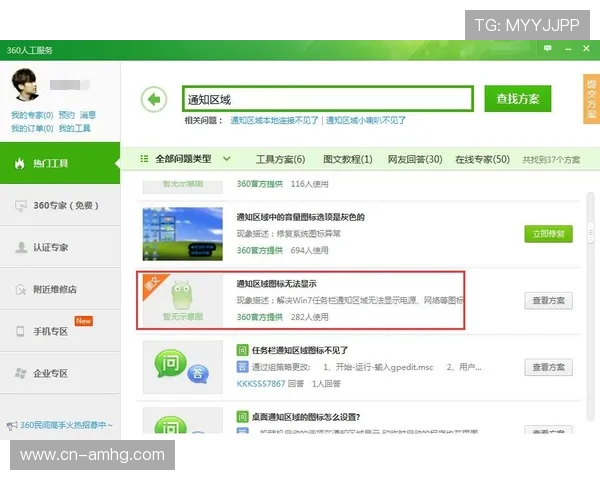Close the 360人工服务 window
The width and height of the screenshot is (600, 480).
586,49
